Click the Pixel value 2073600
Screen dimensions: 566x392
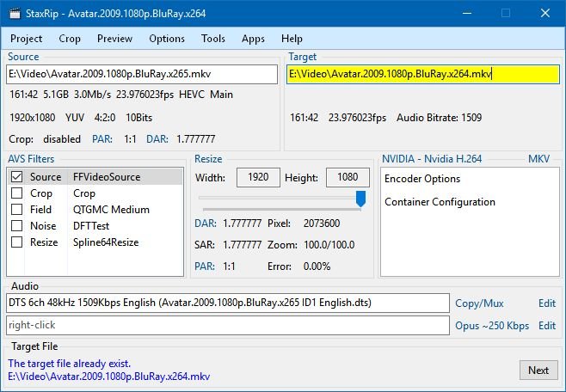tap(322, 224)
